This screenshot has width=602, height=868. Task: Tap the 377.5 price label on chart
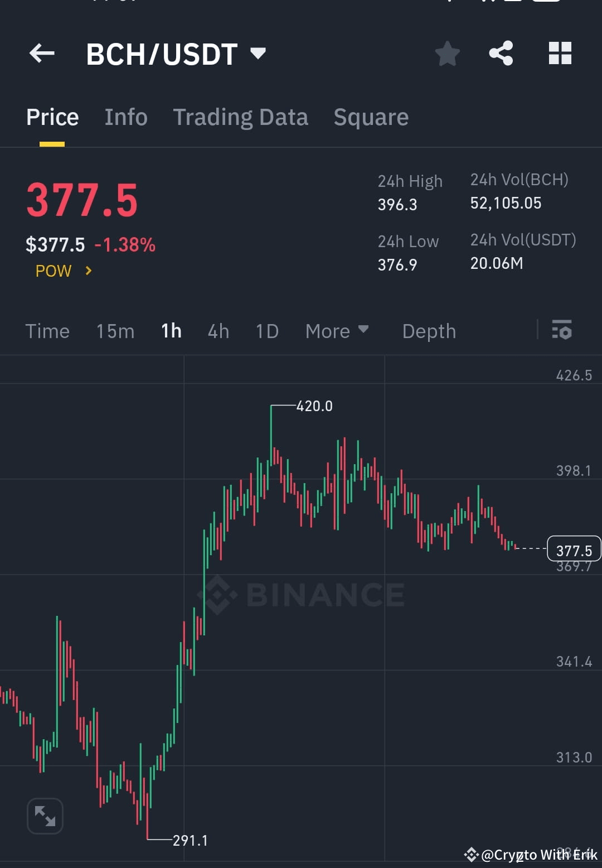pos(574,549)
